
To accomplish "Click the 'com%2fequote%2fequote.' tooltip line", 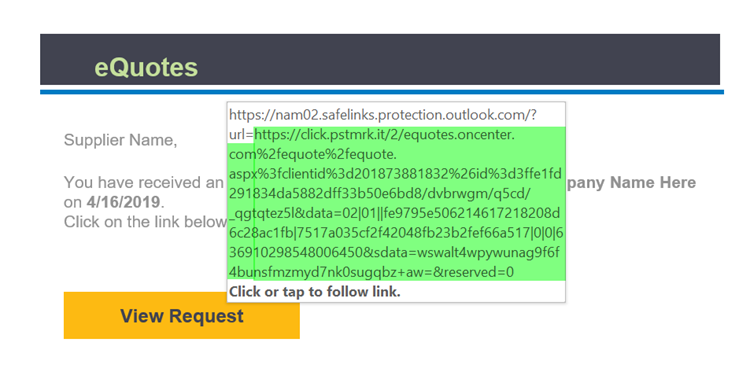I will [313, 155].
